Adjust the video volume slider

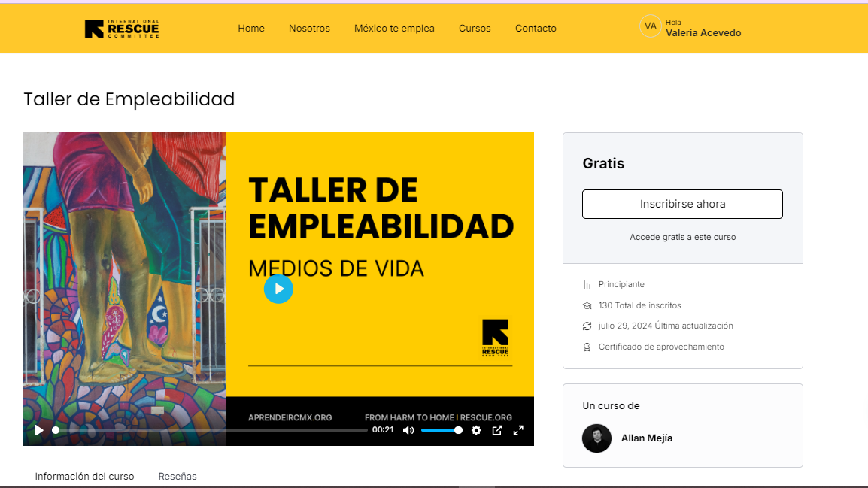coord(441,430)
